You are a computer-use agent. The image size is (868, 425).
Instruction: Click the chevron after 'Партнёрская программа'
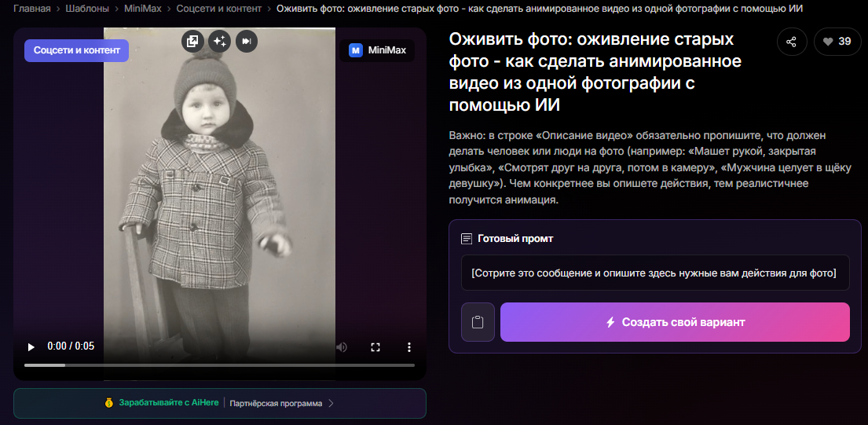pos(331,404)
